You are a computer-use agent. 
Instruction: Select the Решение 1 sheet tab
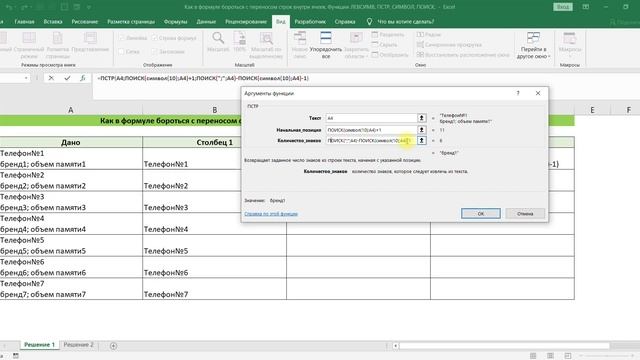(39, 345)
